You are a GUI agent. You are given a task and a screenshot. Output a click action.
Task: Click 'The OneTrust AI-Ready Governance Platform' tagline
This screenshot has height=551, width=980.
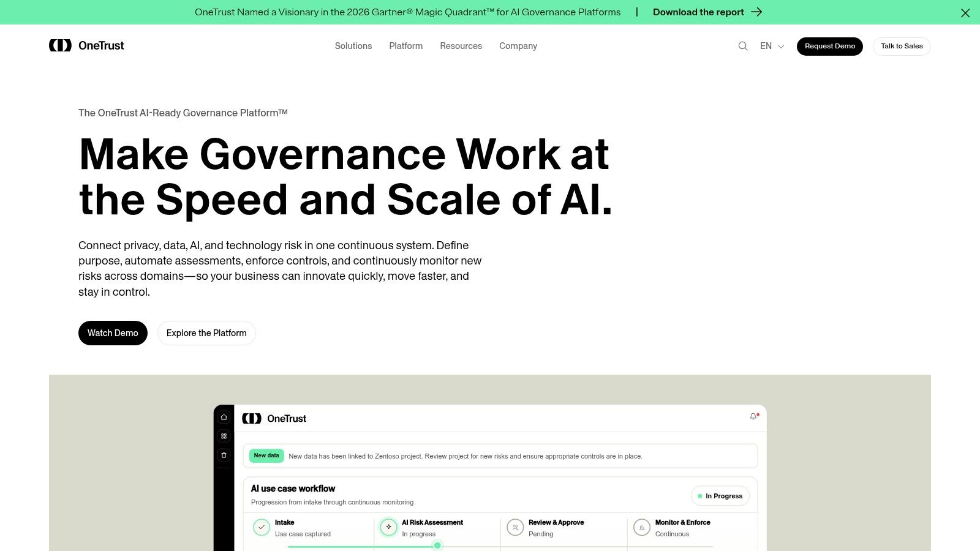pyautogui.click(x=183, y=113)
